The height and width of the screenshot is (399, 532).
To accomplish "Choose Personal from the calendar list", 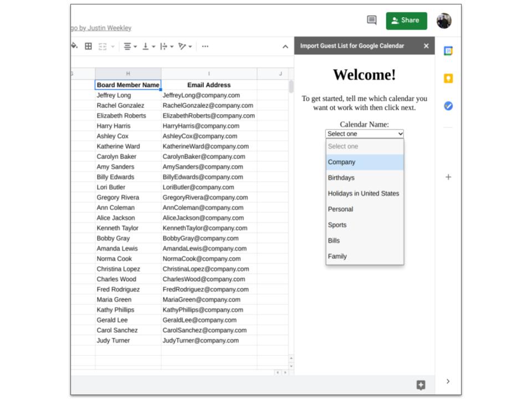I will [x=365, y=209].
